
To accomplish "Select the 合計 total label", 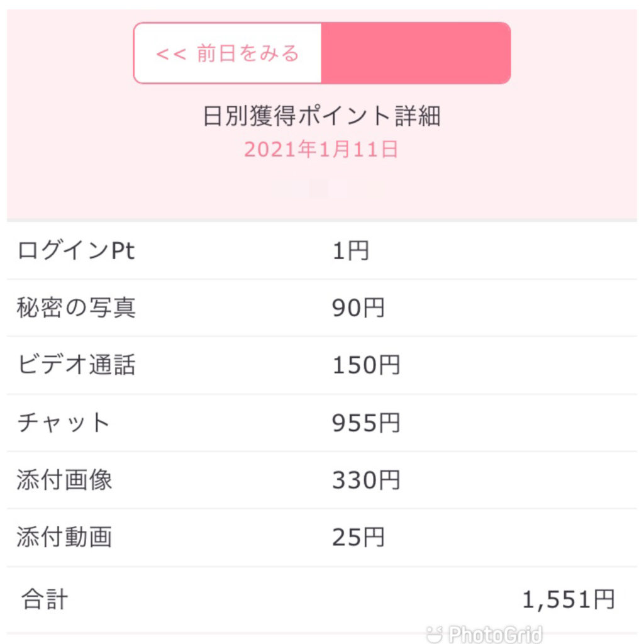I will pos(44,599).
